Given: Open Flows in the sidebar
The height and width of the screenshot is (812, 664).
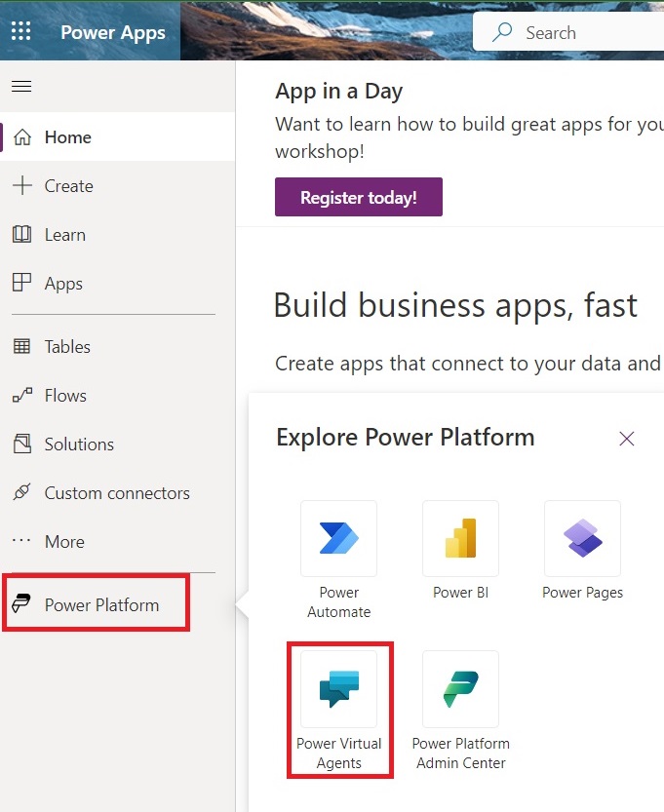Looking at the screenshot, I should point(65,396).
